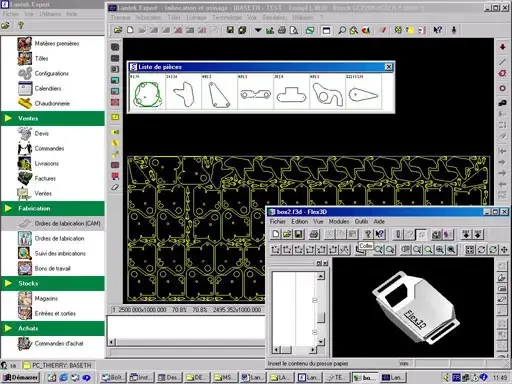Click Save icon in Flex3D toolbar
The height and width of the screenshot is (384, 512).
pos(299,234)
